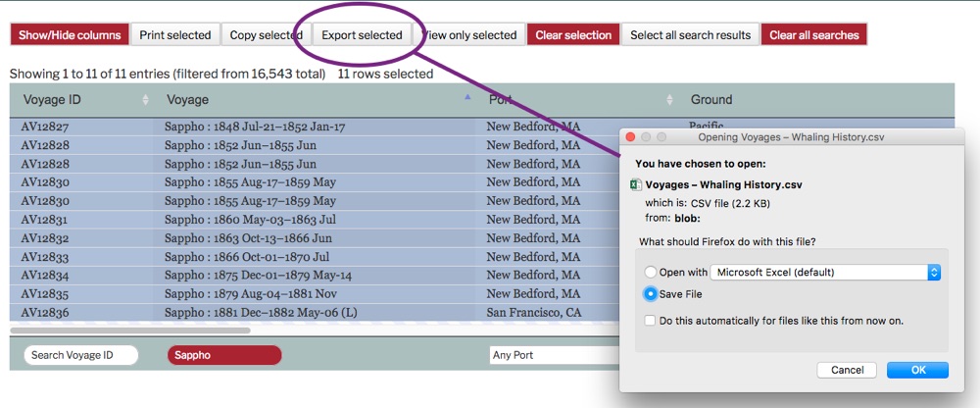This screenshot has width=980, height=408.
Task: Click OK to confirm the download
Action: pos(917,371)
